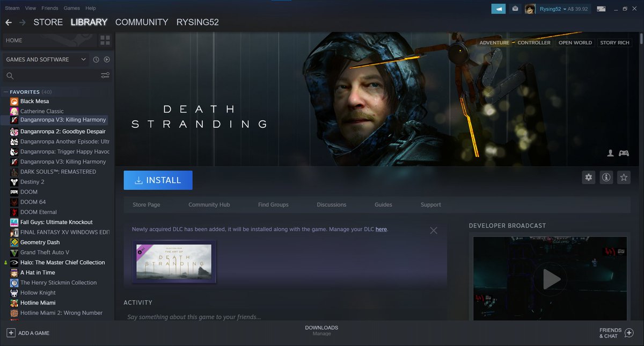This screenshot has height=346, width=644.
Task: Open the Help menu
Action: pos(91,8)
